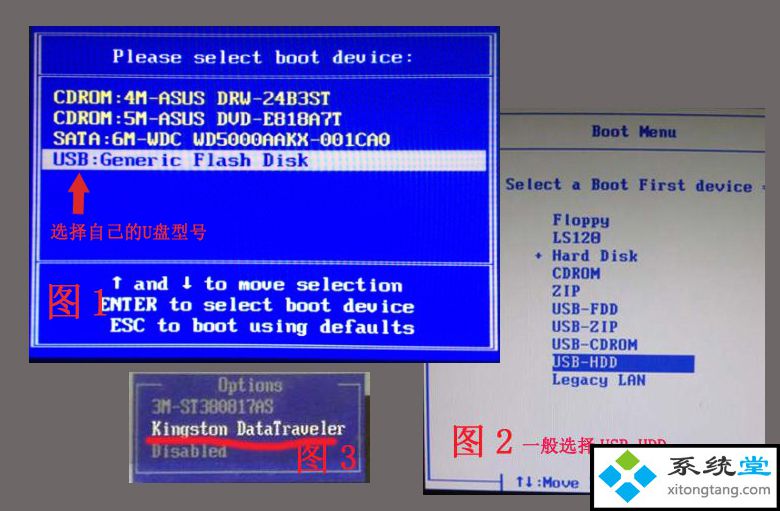Choose USB-FDD in Boot Menu
The width and height of the screenshot is (780, 511).
(585, 309)
